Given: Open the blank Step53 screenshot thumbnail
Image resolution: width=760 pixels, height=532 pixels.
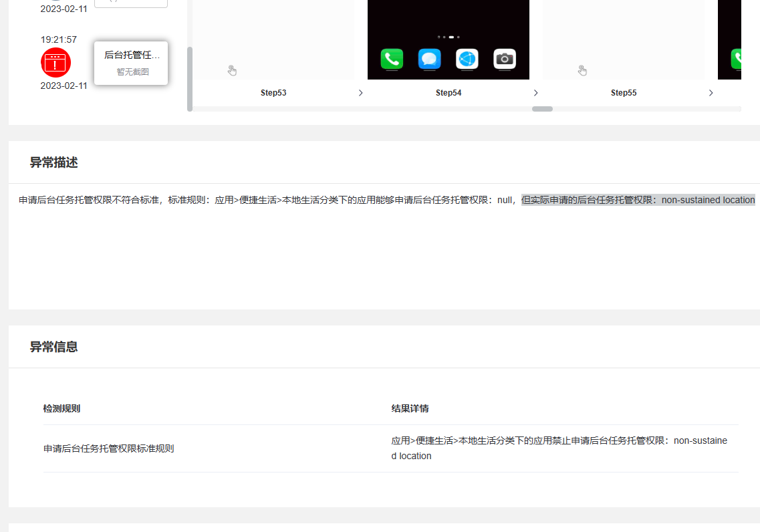Looking at the screenshot, I should coord(273,39).
